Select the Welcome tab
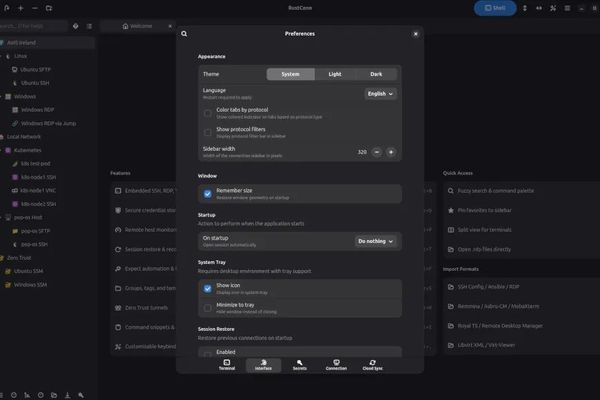Image resolution: width=600 pixels, height=400 pixels. (x=137, y=26)
